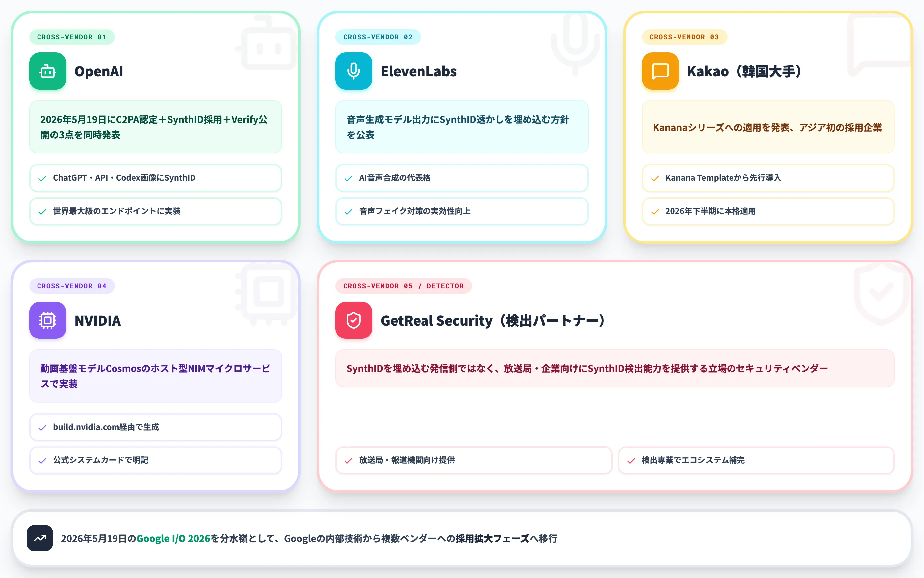
Task: Select the CROSS-VENDOR 04 badge
Action: click(72, 286)
